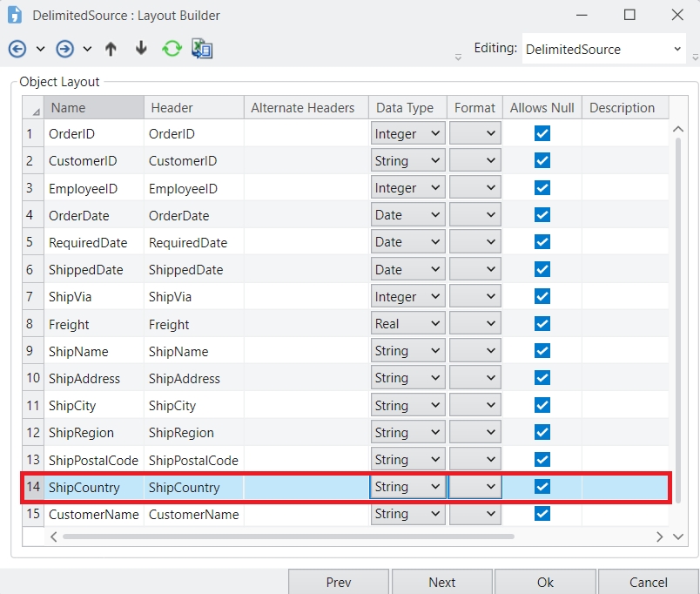
Task: Click the green refresh layout icon
Action: 172,49
